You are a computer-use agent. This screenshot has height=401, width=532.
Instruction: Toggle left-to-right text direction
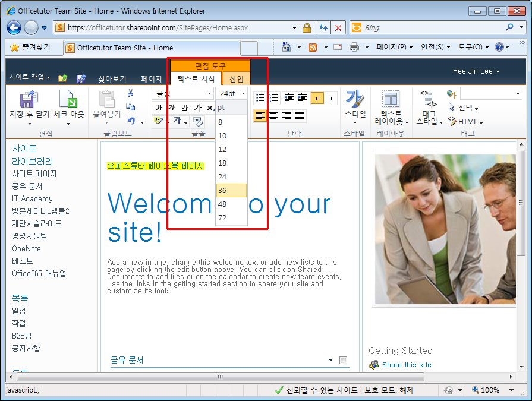pyautogui.click(x=317, y=98)
